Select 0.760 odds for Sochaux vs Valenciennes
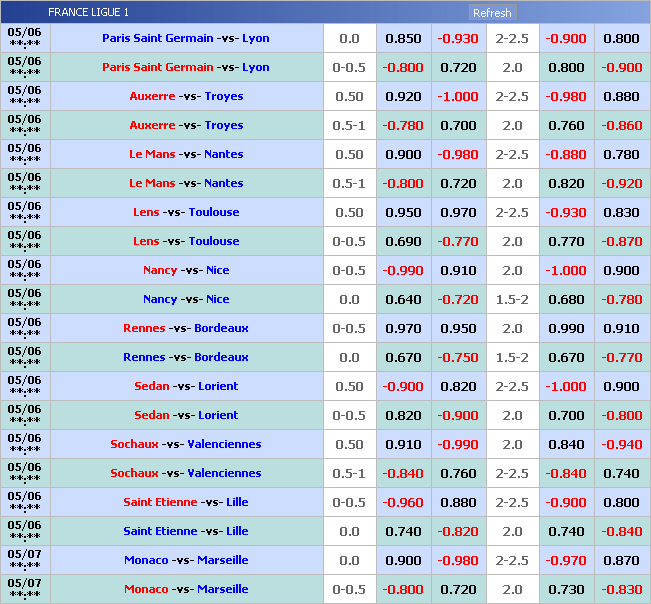Screen dimensions: 651x604 [457, 474]
